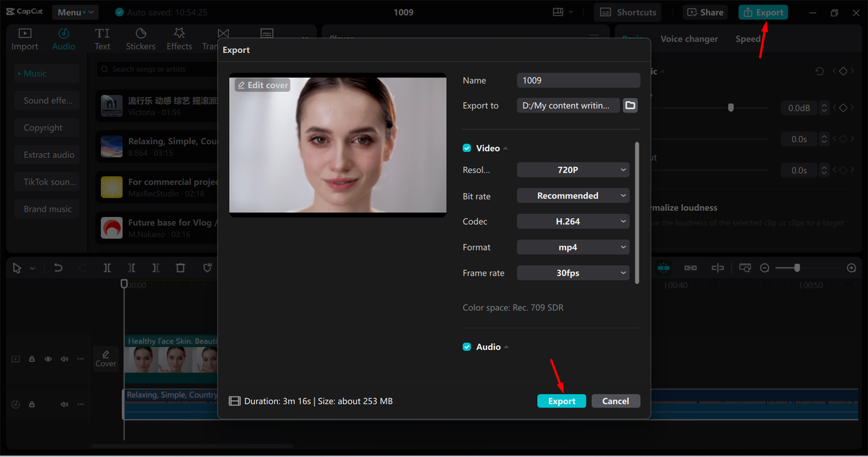Switch to the Voice changer tab
Screen dimensions: 868x457
tap(689, 39)
